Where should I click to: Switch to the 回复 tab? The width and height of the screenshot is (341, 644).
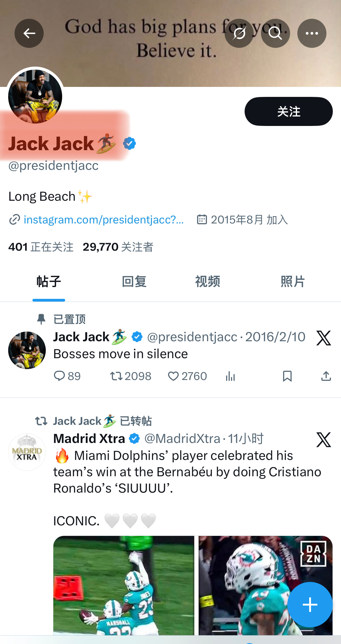point(134,282)
